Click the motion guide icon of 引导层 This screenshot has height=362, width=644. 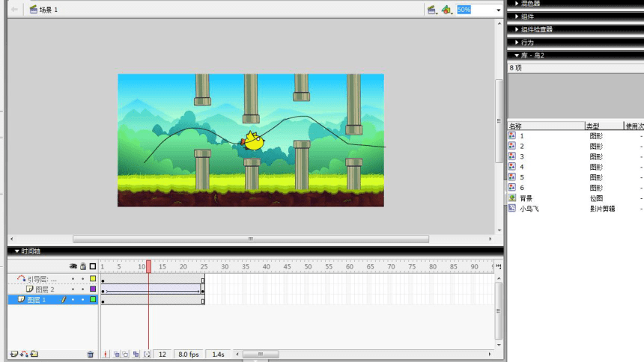click(x=21, y=279)
